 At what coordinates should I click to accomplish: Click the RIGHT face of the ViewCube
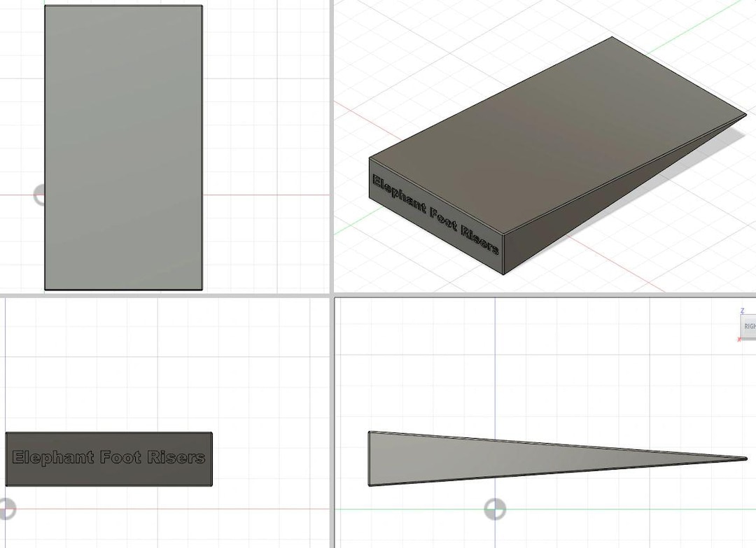pyautogui.click(x=749, y=326)
